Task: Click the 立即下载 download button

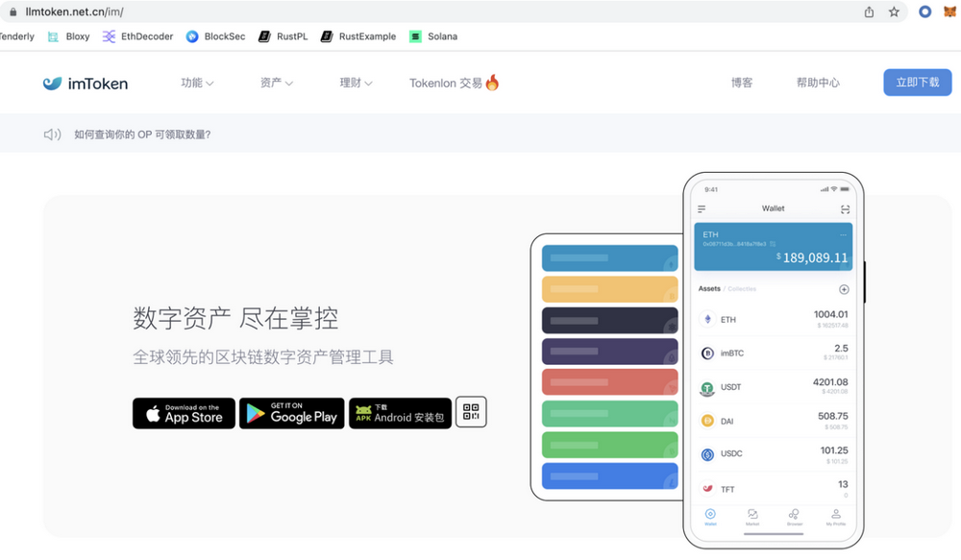Action: [x=917, y=82]
